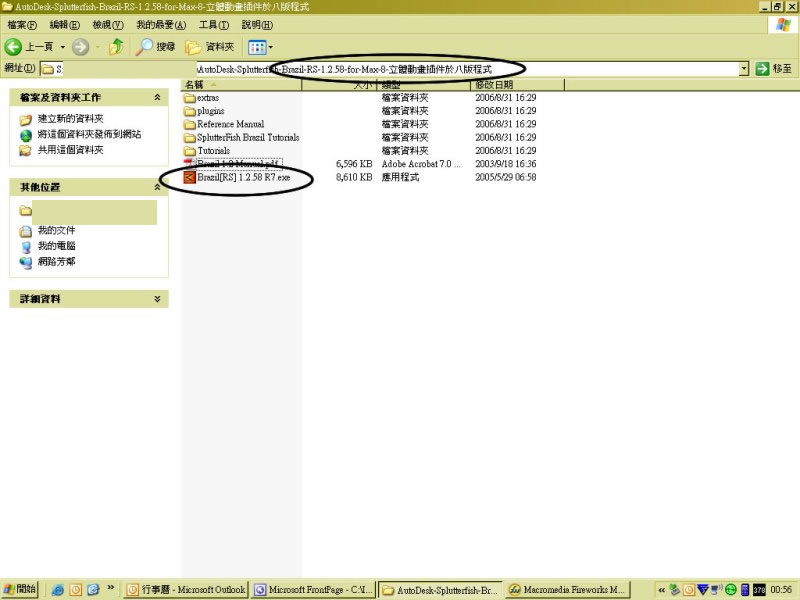Screen dimensions: 800x600
Task: Collapse the File and Folder Tasks panel
Action: pyautogui.click(x=157, y=97)
